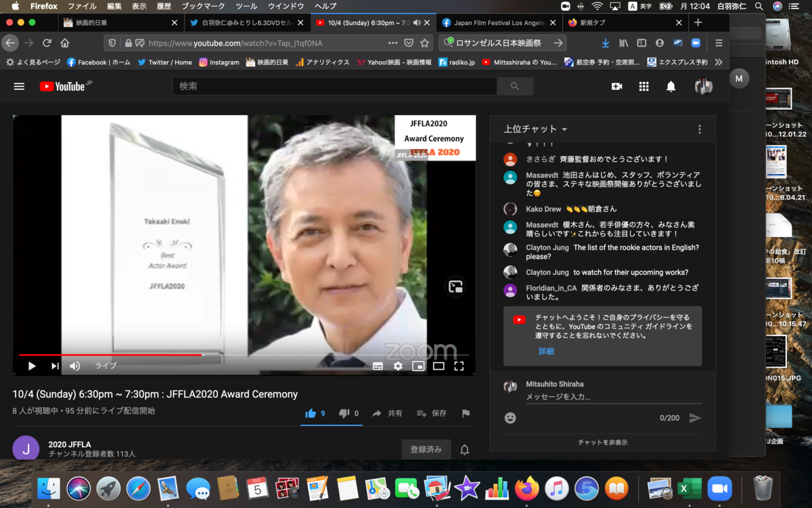812x508 pixels.
Task: Switch to Japan Film Festival Los Angeles tab
Action: point(499,22)
